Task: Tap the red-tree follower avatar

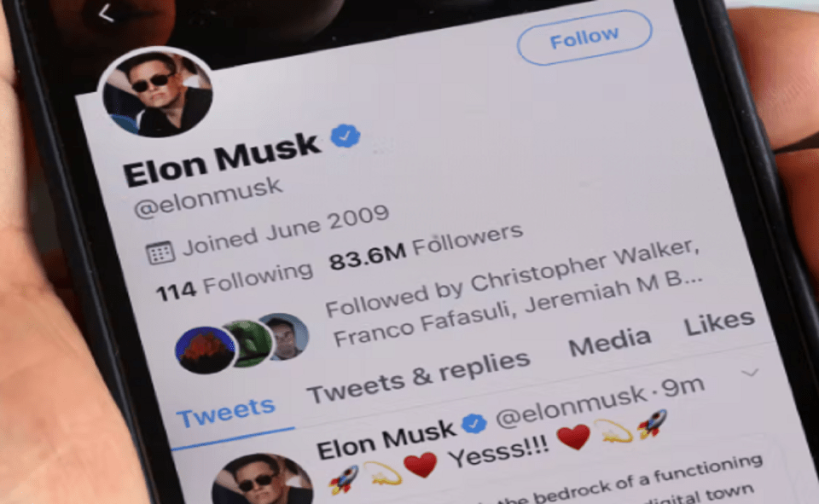Action: [x=205, y=350]
